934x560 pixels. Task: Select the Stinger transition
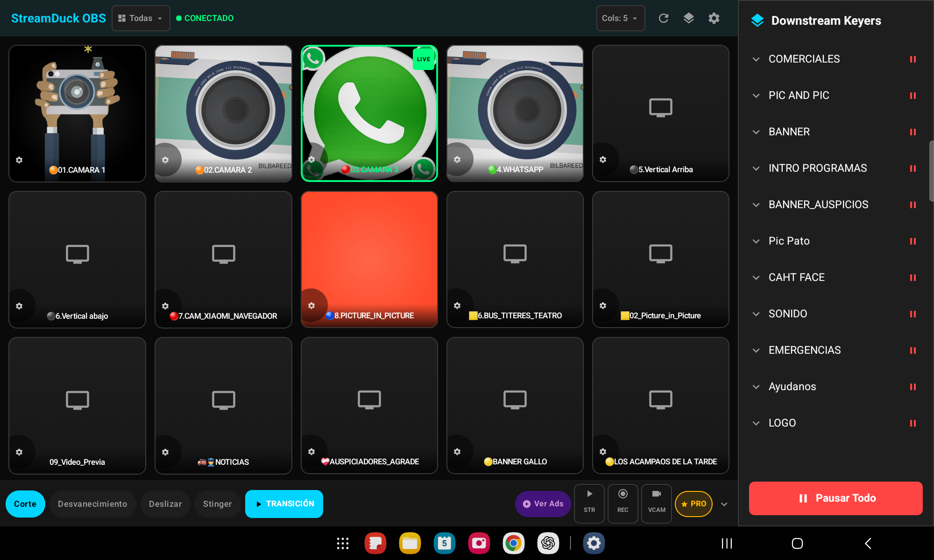pyautogui.click(x=217, y=504)
